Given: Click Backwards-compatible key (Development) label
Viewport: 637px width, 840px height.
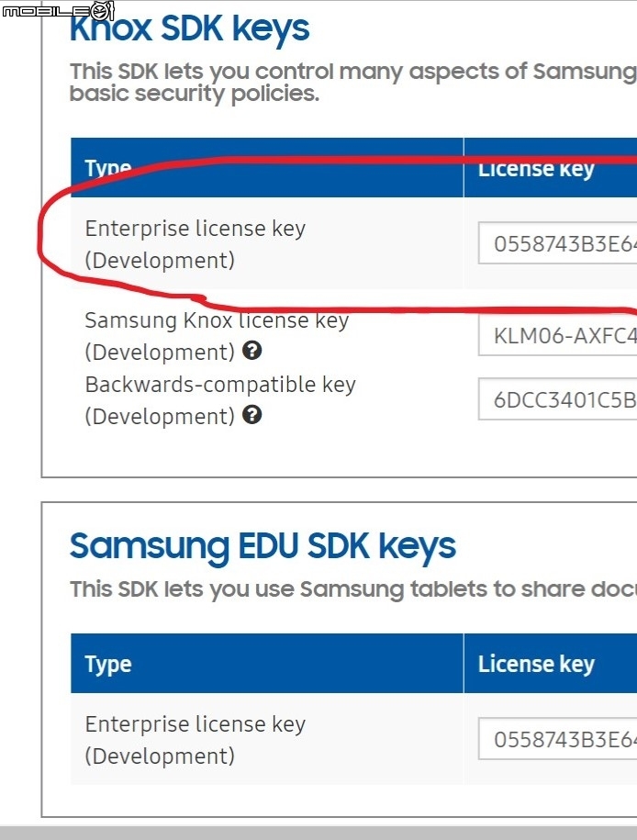Looking at the screenshot, I should pyautogui.click(x=220, y=400).
